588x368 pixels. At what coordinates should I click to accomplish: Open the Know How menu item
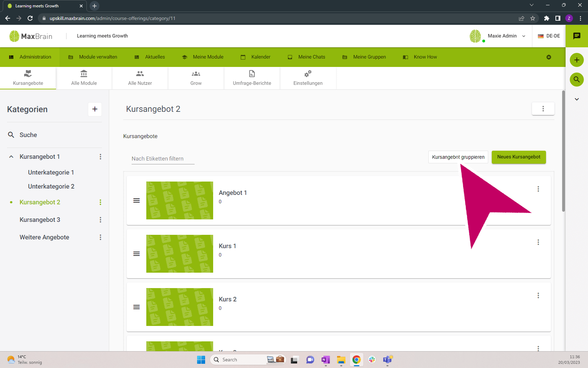[420, 57]
